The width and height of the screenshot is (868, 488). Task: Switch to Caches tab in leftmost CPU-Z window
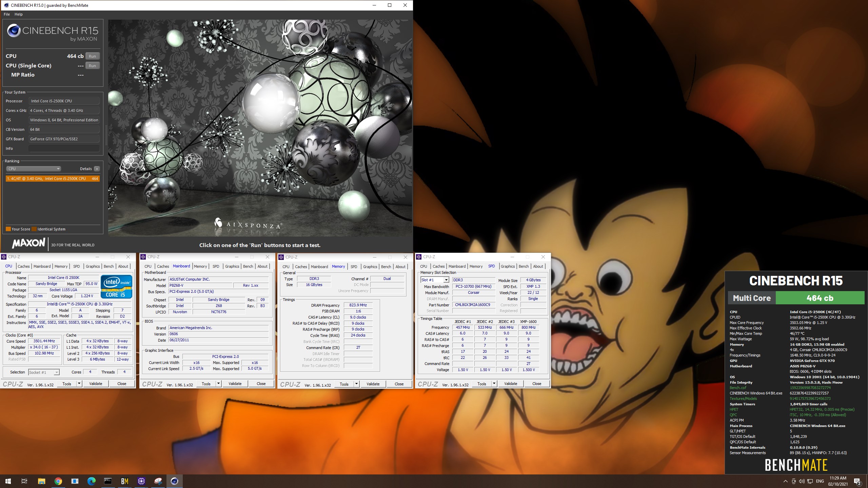point(24,266)
